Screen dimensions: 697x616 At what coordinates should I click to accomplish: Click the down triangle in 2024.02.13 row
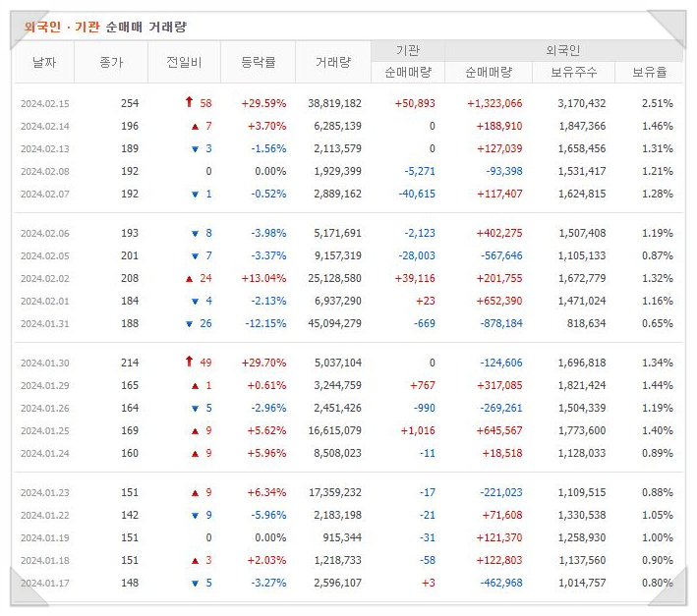[x=195, y=149]
